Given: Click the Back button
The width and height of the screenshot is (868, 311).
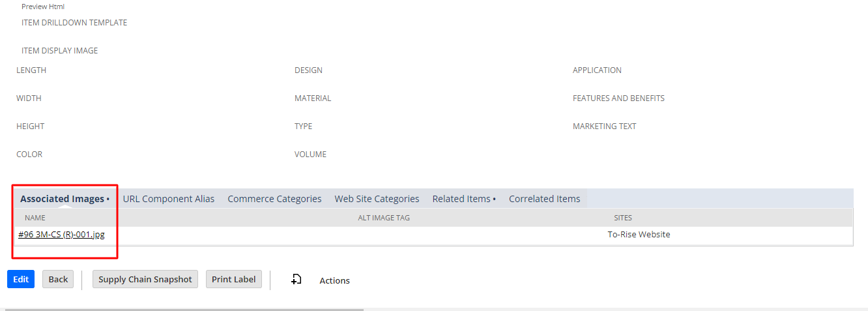Looking at the screenshot, I should tap(58, 279).
